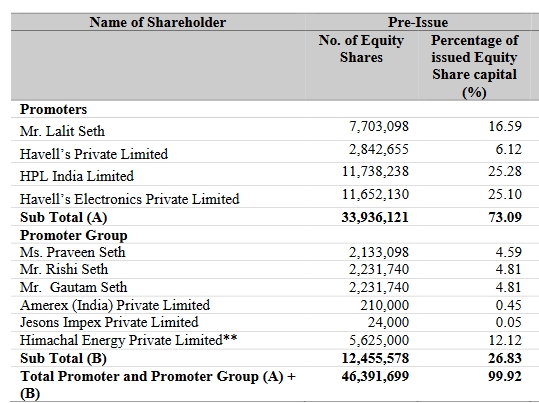The image size is (539, 403).
Task: Select Sub Total (A) label
Action: click(64, 217)
